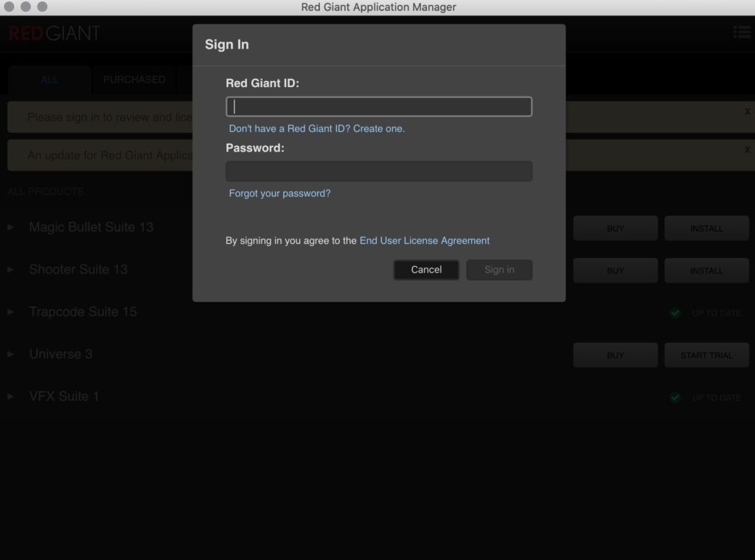Open the End User License Agreement link
755x560 pixels.
click(424, 240)
